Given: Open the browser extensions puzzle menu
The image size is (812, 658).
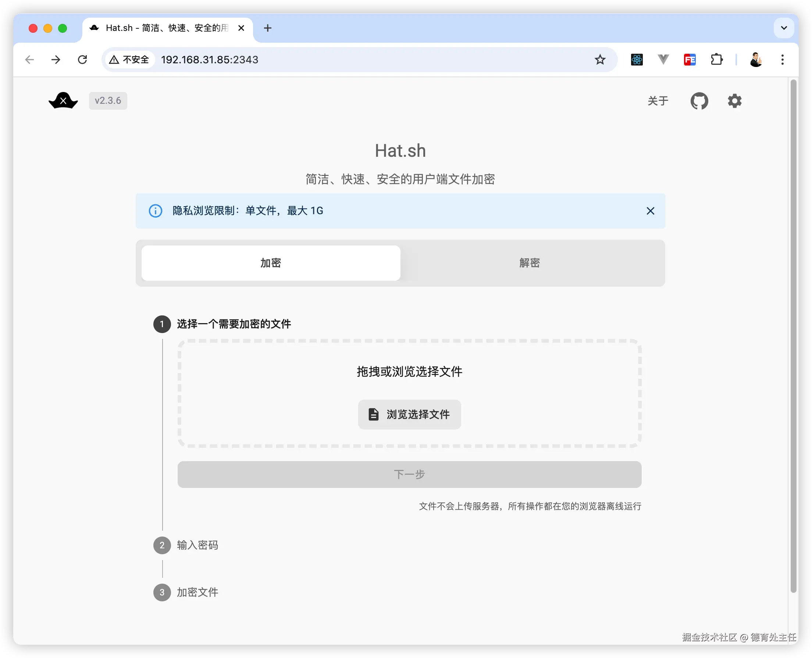Looking at the screenshot, I should [716, 60].
